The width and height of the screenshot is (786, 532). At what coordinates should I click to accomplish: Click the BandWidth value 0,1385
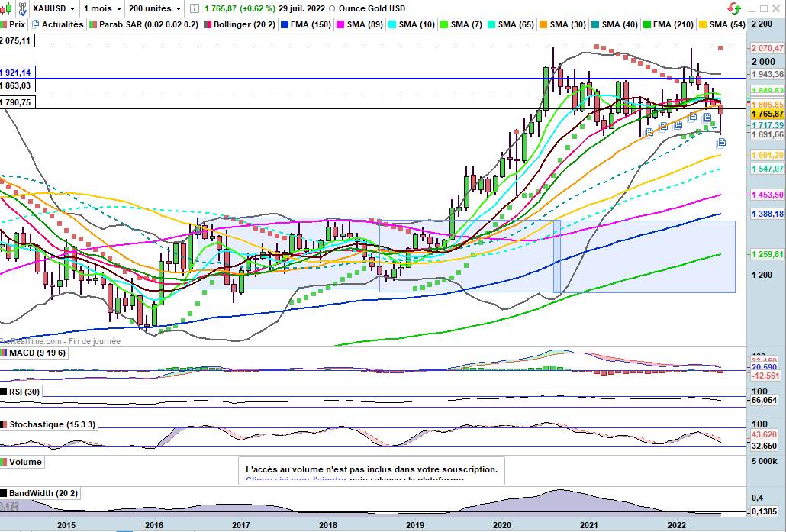pyautogui.click(x=765, y=512)
